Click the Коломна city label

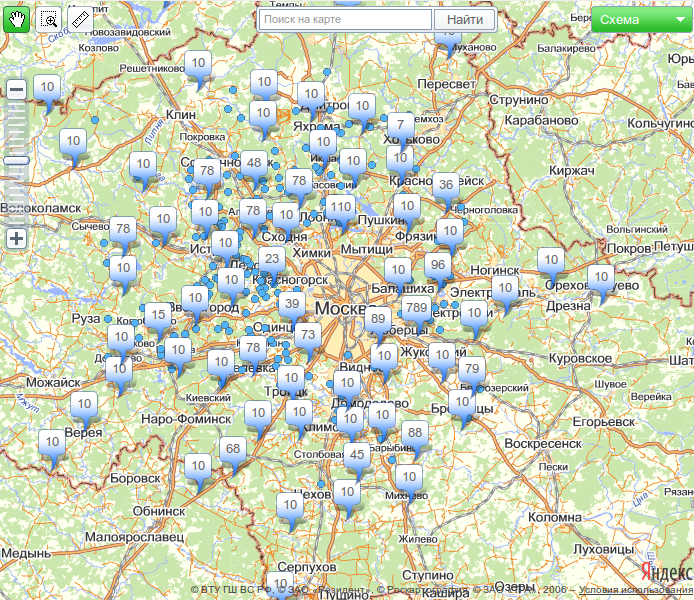click(x=555, y=517)
